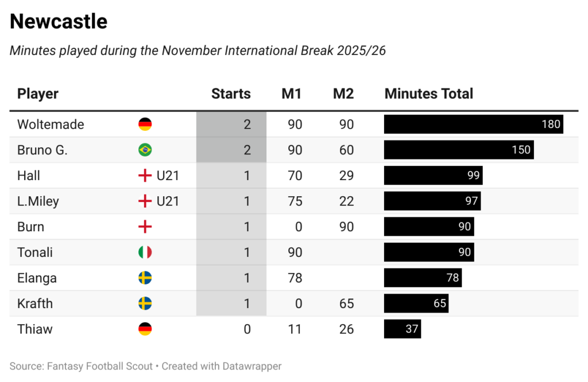The image size is (588, 382).
Task: Click the Brazil flag next to Bruno G.
Action: (145, 150)
